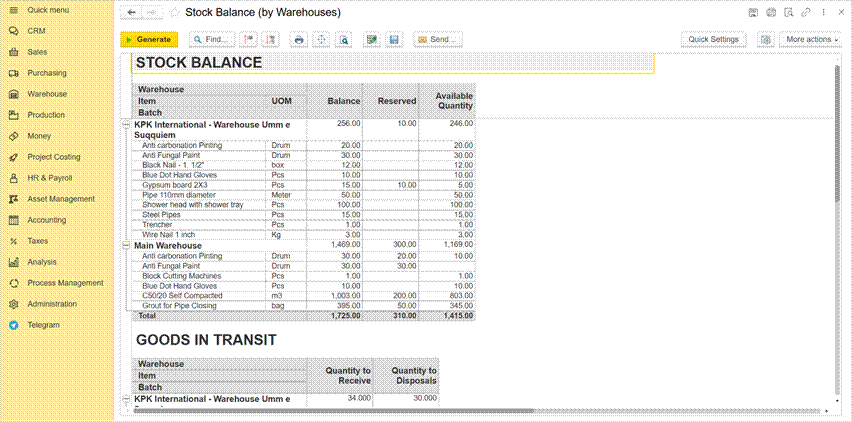Add report to favorites with the star icon
The height and width of the screenshot is (422, 852).
click(175, 13)
